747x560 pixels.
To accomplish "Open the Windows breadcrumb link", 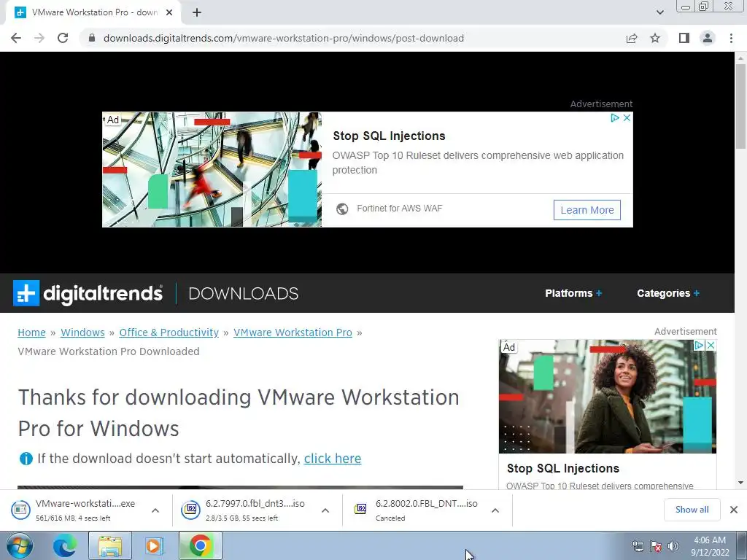I will pos(82,332).
